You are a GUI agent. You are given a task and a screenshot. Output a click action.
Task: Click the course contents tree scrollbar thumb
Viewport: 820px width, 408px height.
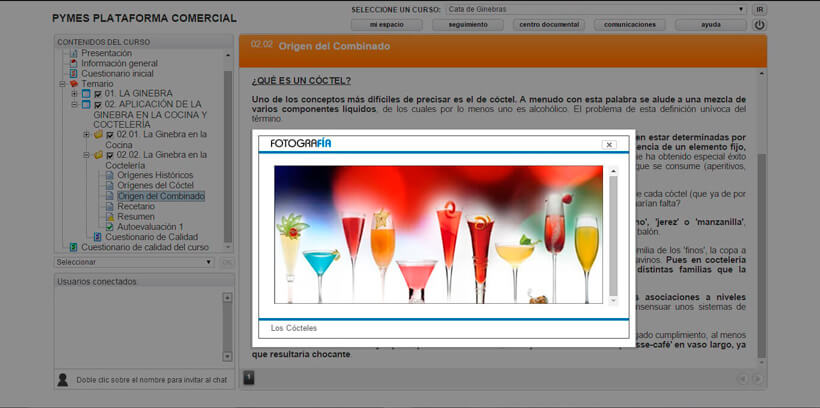(x=227, y=155)
